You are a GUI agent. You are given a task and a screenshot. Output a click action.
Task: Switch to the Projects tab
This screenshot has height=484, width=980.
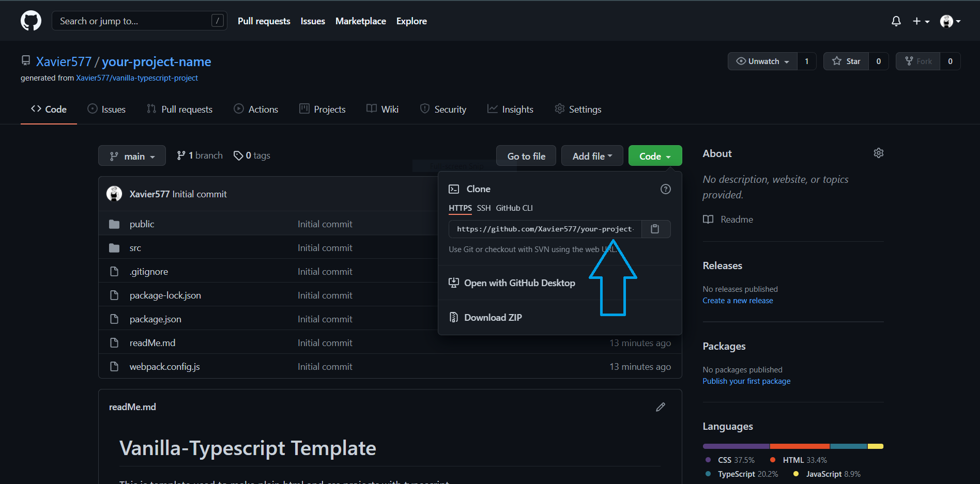(323, 110)
